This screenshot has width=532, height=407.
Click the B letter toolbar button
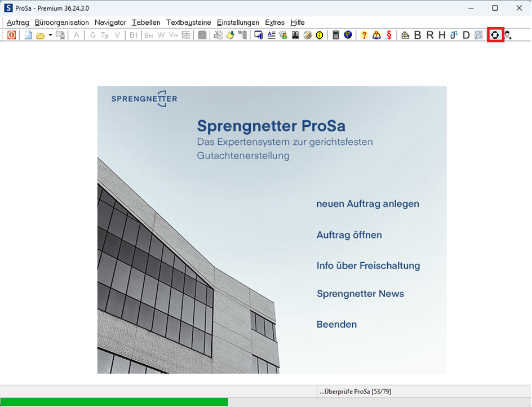coord(418,35)
